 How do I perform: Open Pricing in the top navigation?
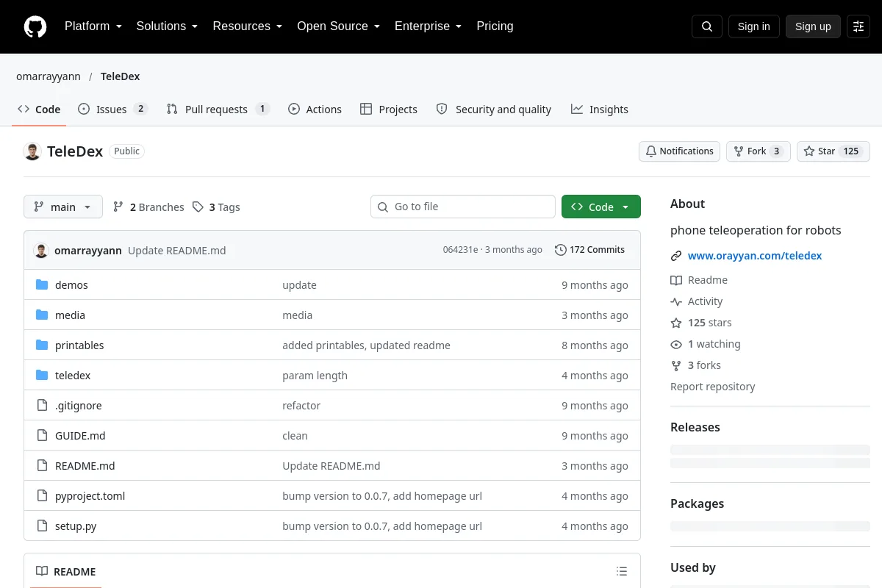click(495, 26)
